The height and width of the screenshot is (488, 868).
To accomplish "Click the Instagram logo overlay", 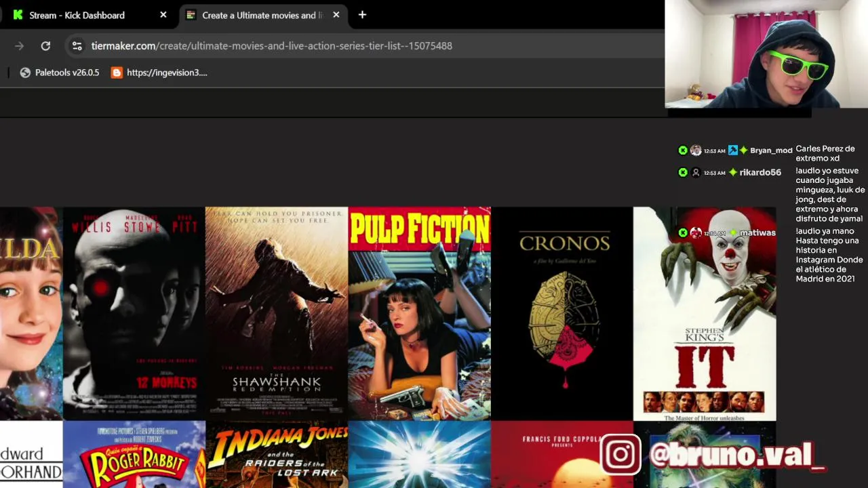I will 620,455.
